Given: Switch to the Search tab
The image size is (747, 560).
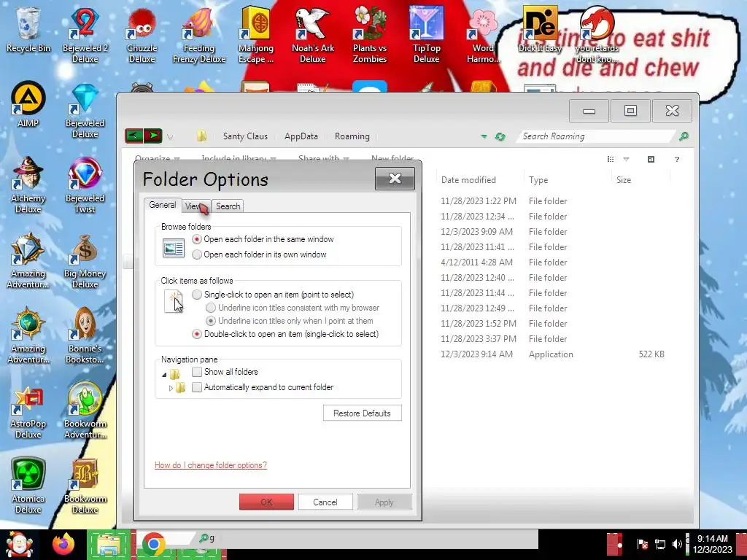Looking at the screenshot, I should pyautogui.click(x=228, y=206).
